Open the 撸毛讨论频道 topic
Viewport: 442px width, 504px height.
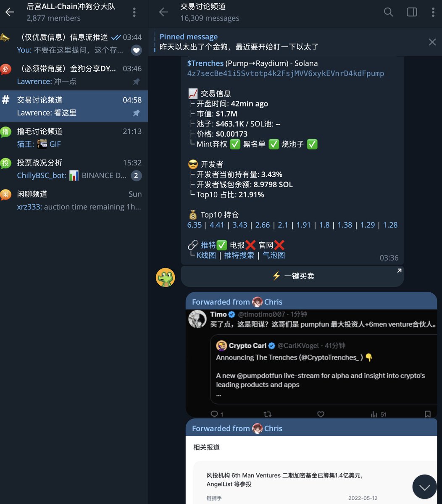point(74,137)
